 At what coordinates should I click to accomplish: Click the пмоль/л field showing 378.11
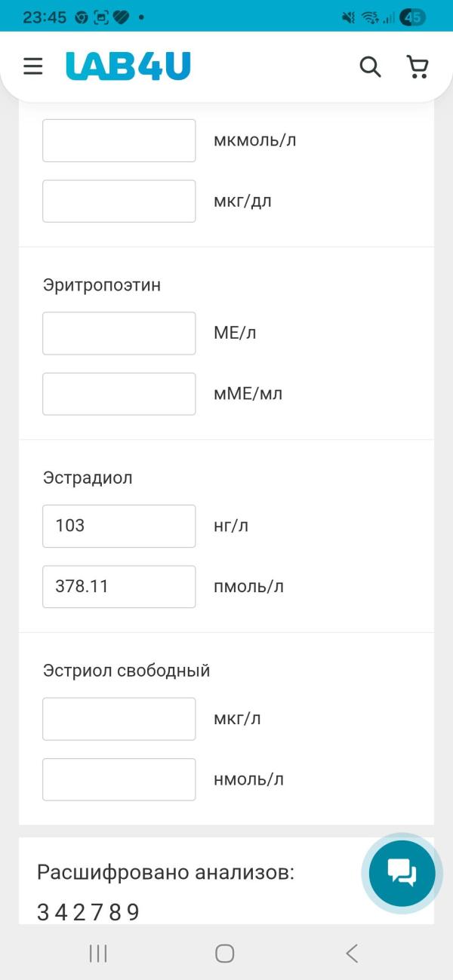tap(119, 586)
